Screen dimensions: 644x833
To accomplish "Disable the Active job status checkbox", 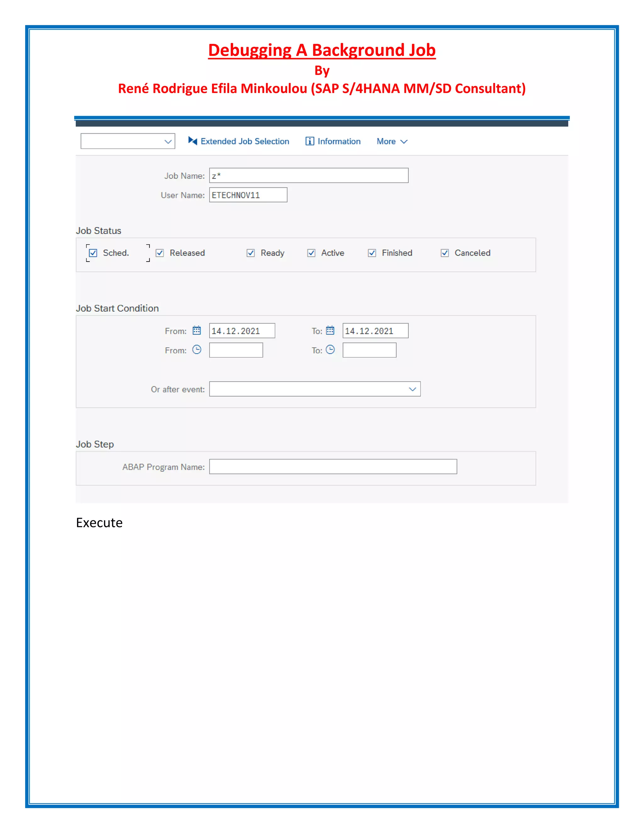I will (x=311, y=253).
